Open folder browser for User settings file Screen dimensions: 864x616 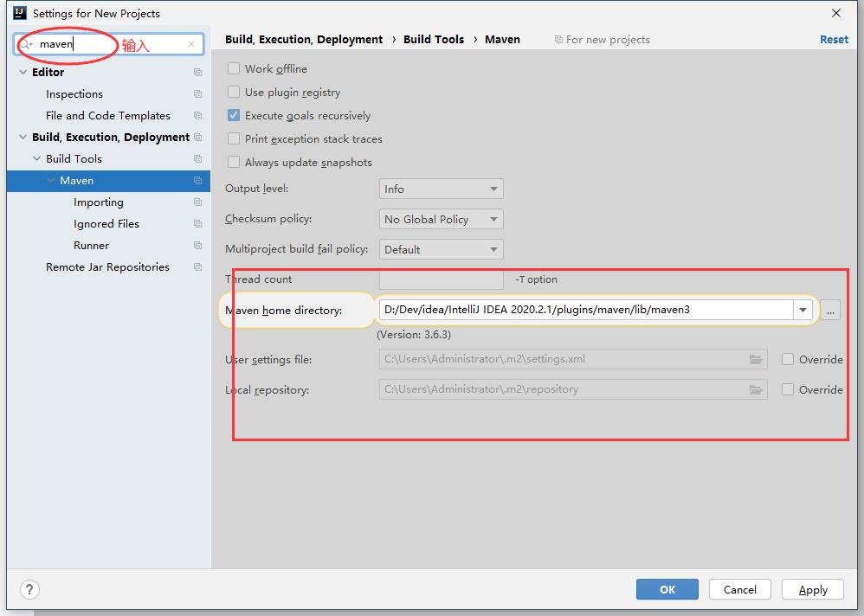756,359
